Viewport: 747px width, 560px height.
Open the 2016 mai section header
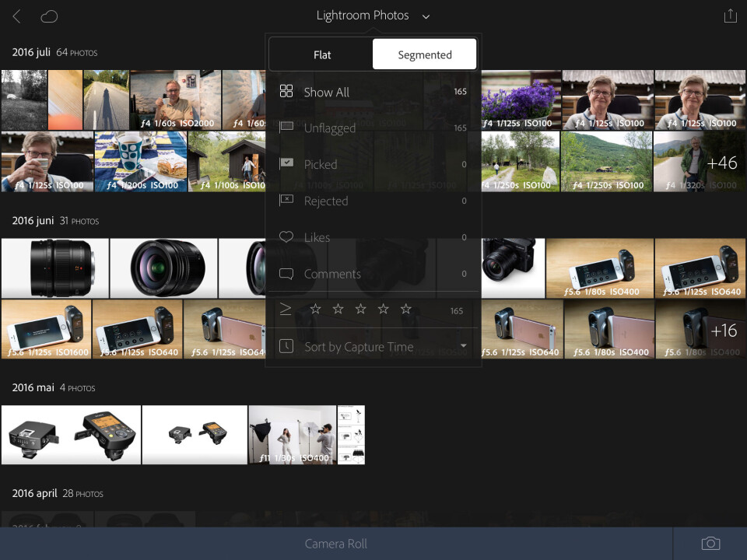(54, 387)
